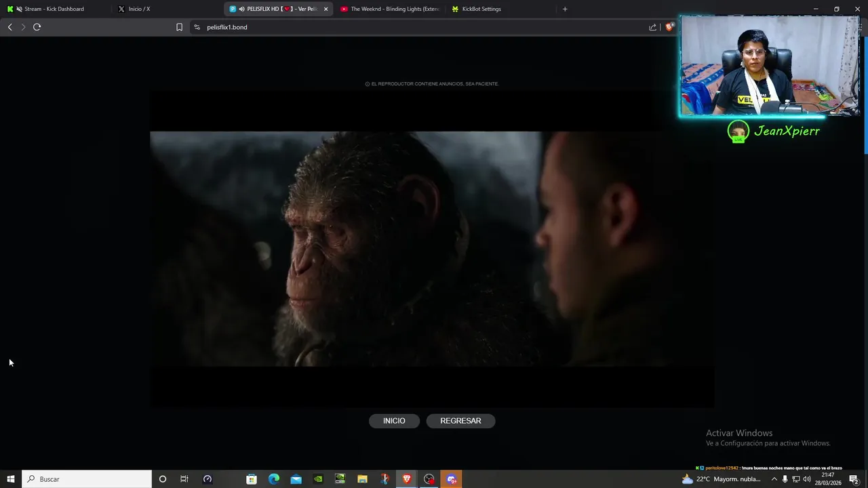
Task: Open Brave Shields lion icon
Action: [x=669, y=27]
